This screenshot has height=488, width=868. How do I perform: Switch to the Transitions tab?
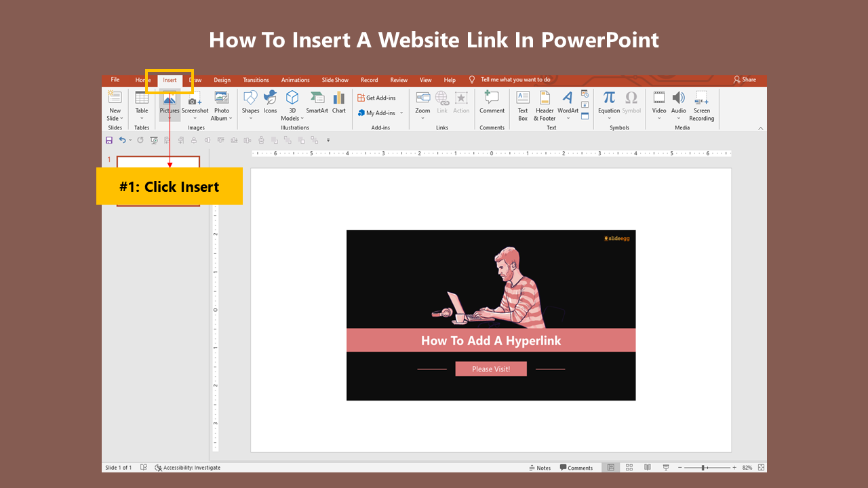[x=256, y=80]
